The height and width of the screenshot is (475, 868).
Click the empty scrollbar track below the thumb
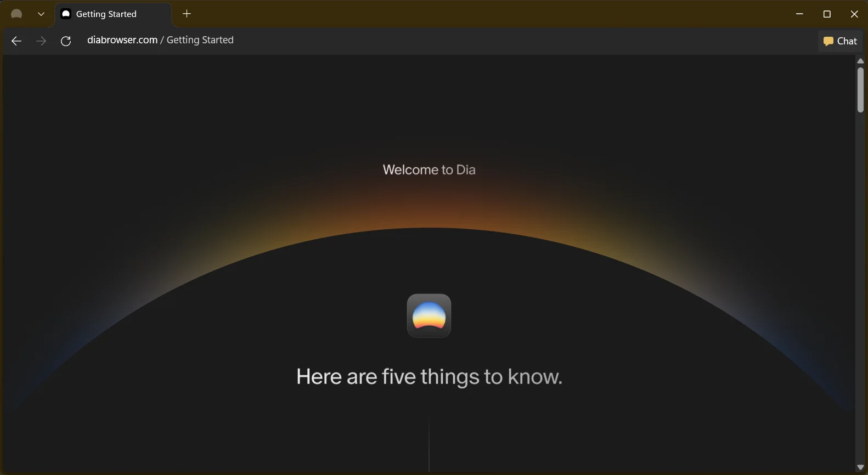(x=860, y=288)
